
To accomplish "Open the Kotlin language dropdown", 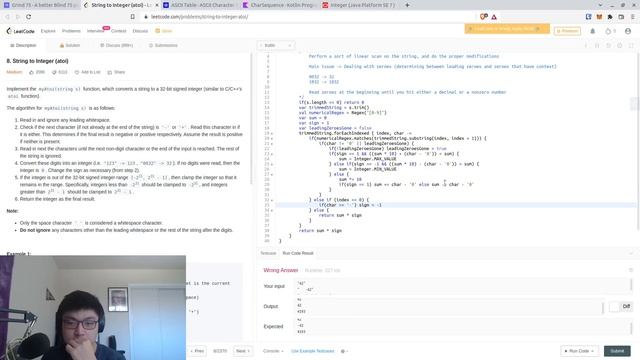I will pyautogui.click(x=276, y=45).
